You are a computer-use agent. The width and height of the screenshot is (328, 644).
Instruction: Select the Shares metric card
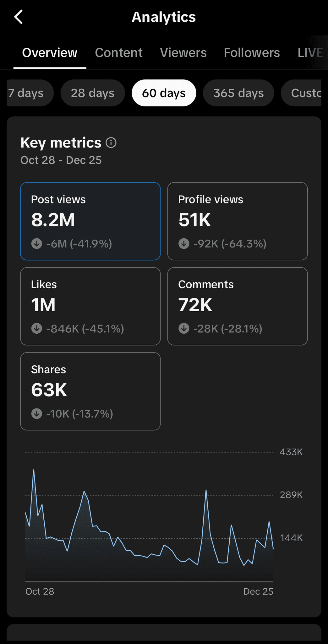(90, 391)
